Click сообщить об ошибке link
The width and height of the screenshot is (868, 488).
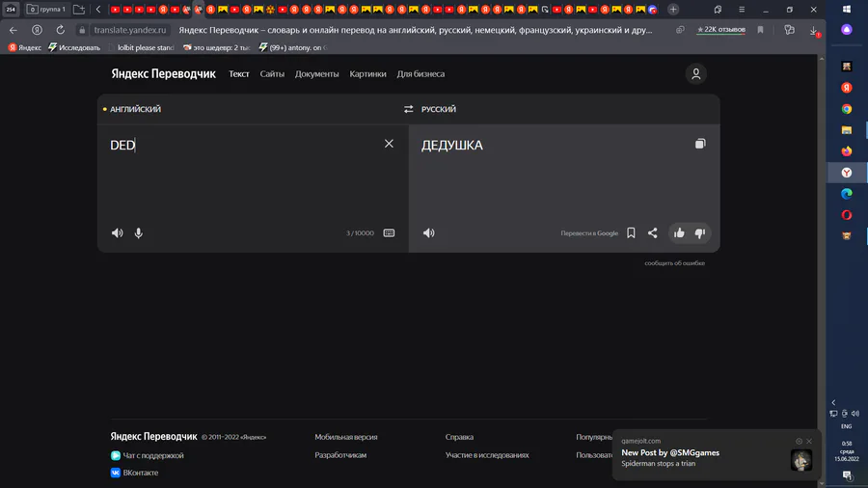(x=674, y=263)
